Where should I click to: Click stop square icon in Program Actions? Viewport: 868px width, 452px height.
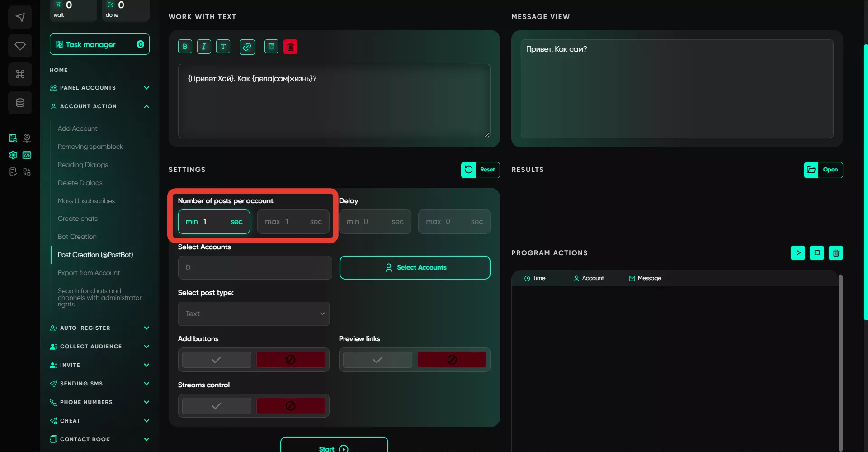[x=817, y=253]
